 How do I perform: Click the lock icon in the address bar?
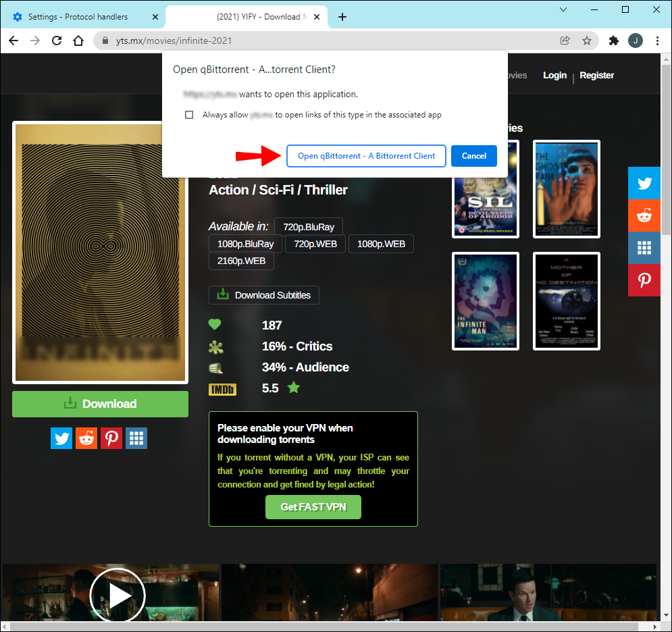point(105,41)
